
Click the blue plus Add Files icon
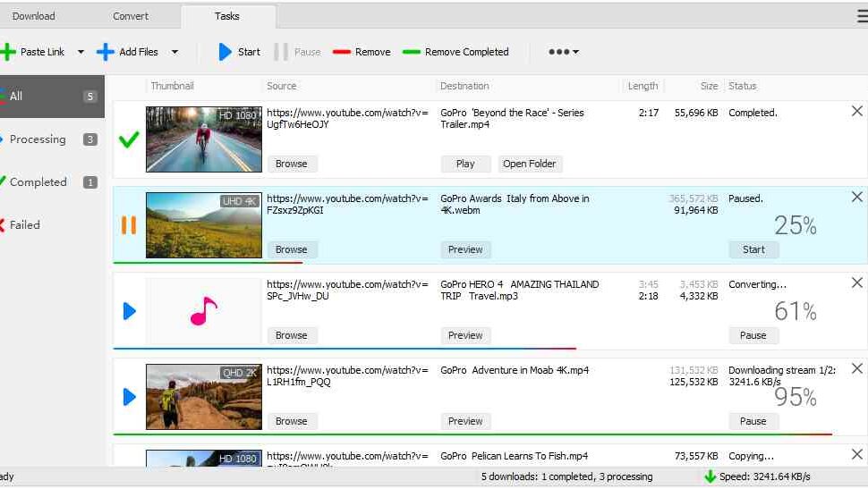coord(106,52)
